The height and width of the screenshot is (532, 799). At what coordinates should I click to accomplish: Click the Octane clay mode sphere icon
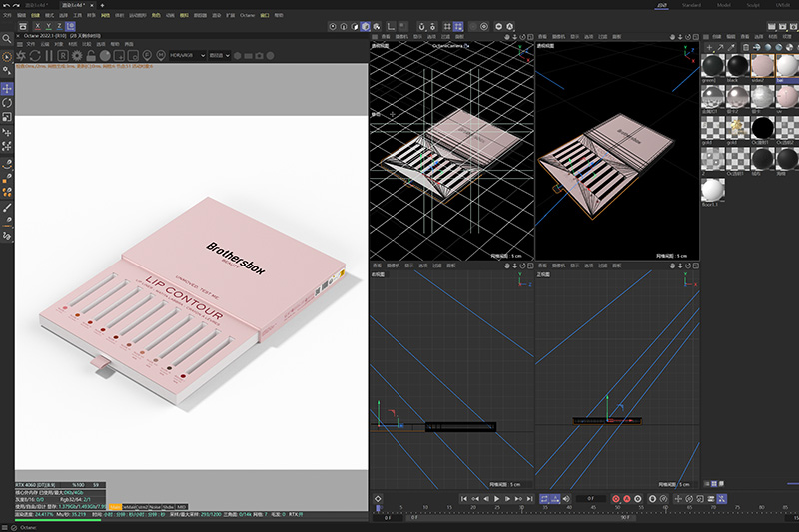[105, 56]
